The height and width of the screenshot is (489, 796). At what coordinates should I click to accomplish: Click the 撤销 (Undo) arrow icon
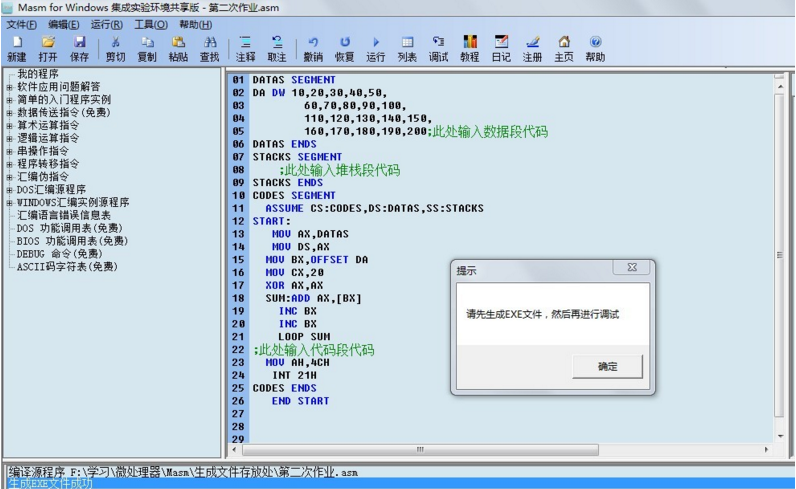point(313,43)
